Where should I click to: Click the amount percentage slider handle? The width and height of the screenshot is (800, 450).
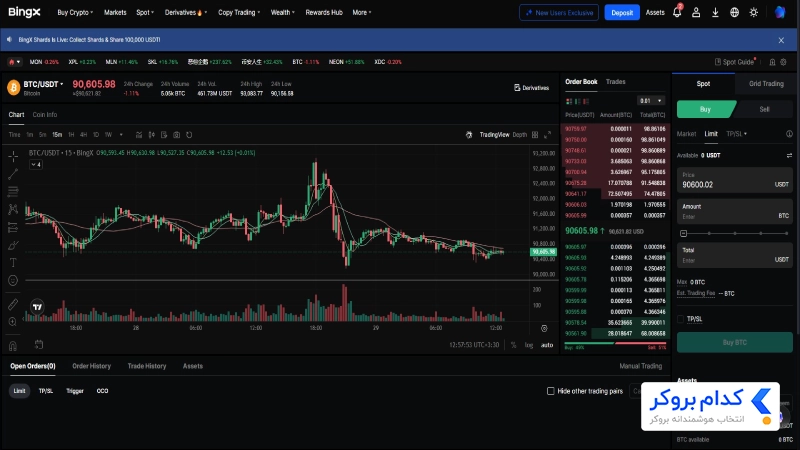click(684, 233)
